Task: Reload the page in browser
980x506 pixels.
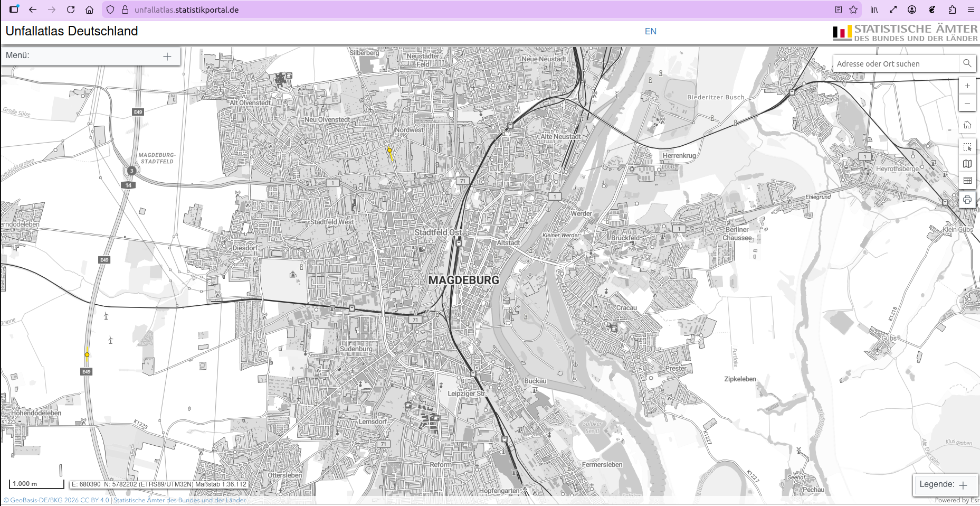Action: (71, 10)
